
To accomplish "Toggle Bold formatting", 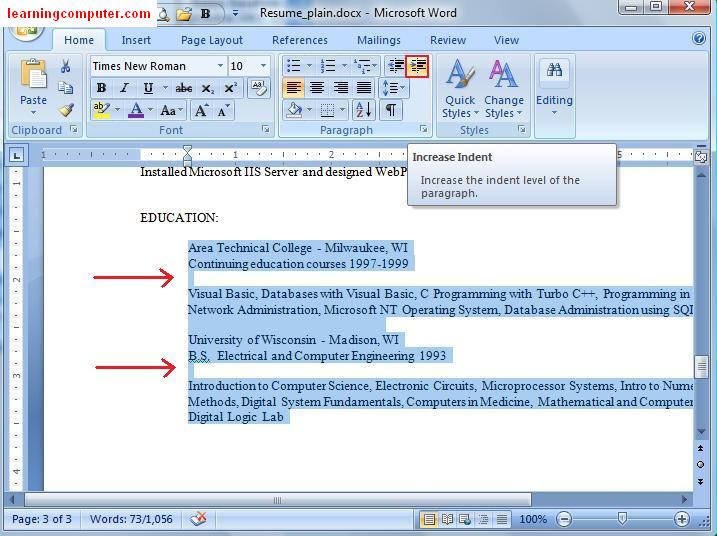I will (x=102, y=88).
